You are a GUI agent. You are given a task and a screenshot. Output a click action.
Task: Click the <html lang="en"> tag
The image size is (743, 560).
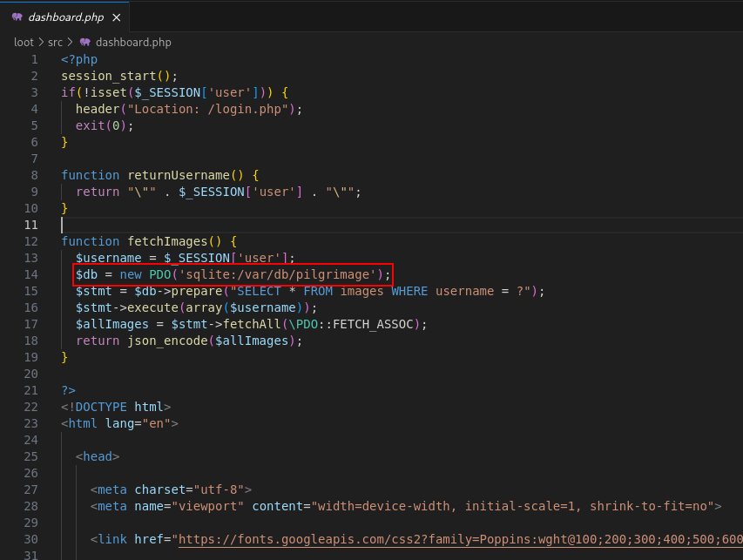pos(119,423)
